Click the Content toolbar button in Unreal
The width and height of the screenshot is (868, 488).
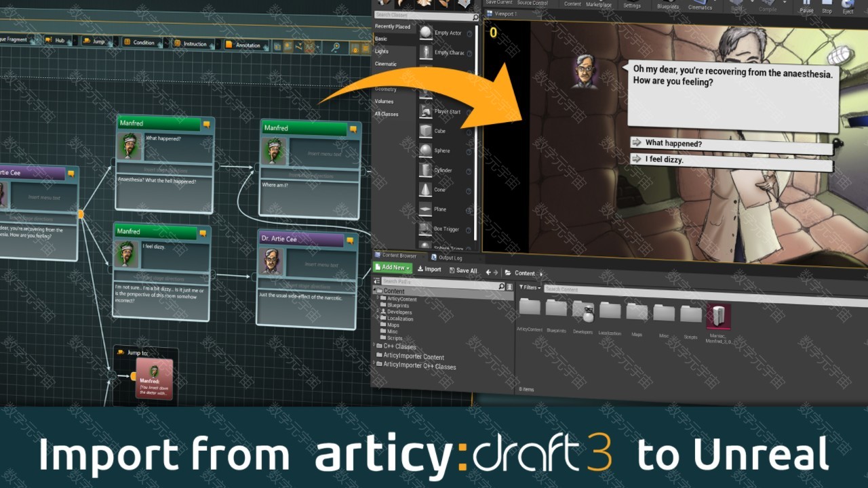coord(572,3)
